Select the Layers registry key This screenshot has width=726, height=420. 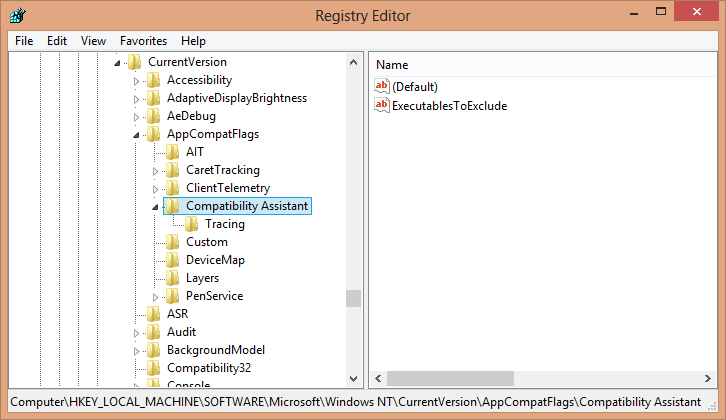[x=202, y=278]
